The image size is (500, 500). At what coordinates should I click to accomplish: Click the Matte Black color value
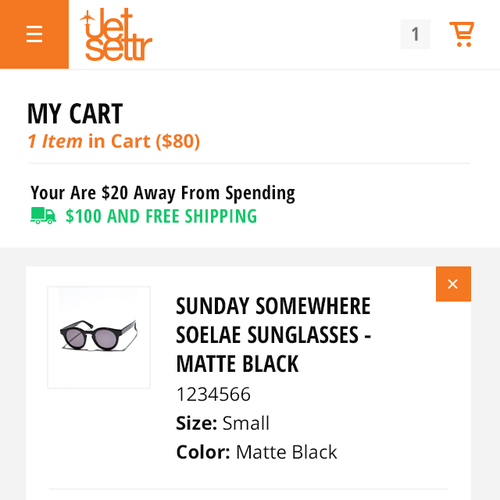287,452
